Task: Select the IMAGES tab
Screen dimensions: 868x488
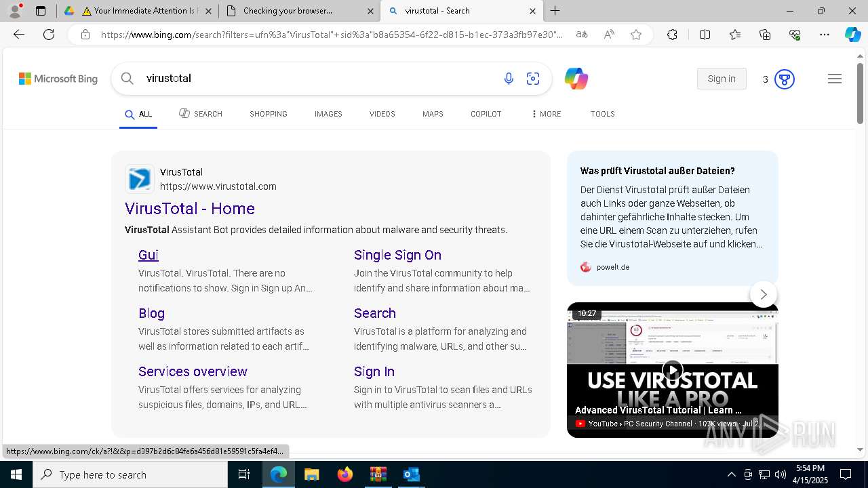Action: point(328,114)
